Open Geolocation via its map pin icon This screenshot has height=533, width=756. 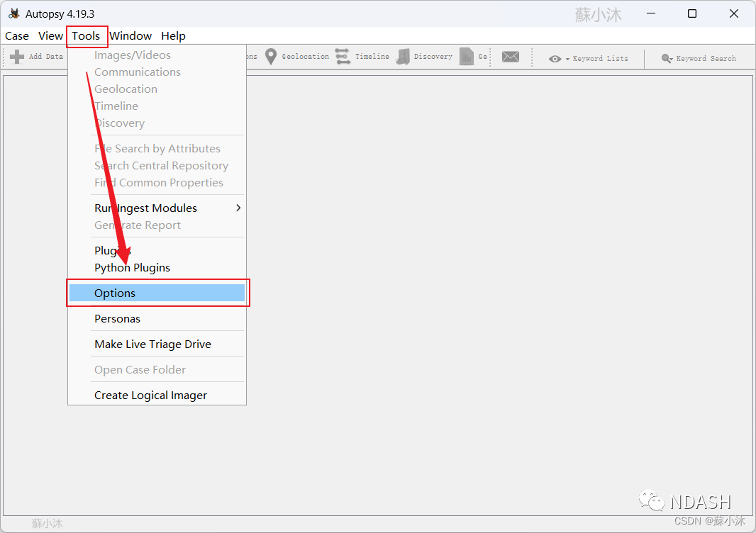click(271, 57)
